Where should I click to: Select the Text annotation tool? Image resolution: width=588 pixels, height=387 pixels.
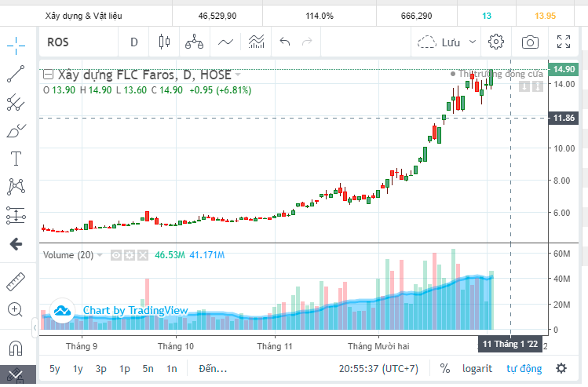click(x=16, y=159)
